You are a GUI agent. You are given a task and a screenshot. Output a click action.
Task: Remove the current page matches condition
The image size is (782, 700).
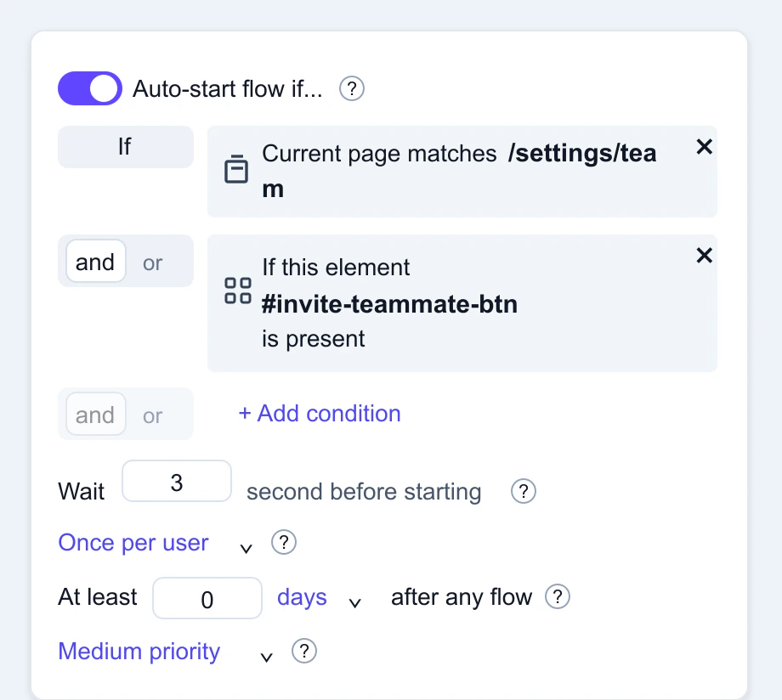click(x=704, y=146)
